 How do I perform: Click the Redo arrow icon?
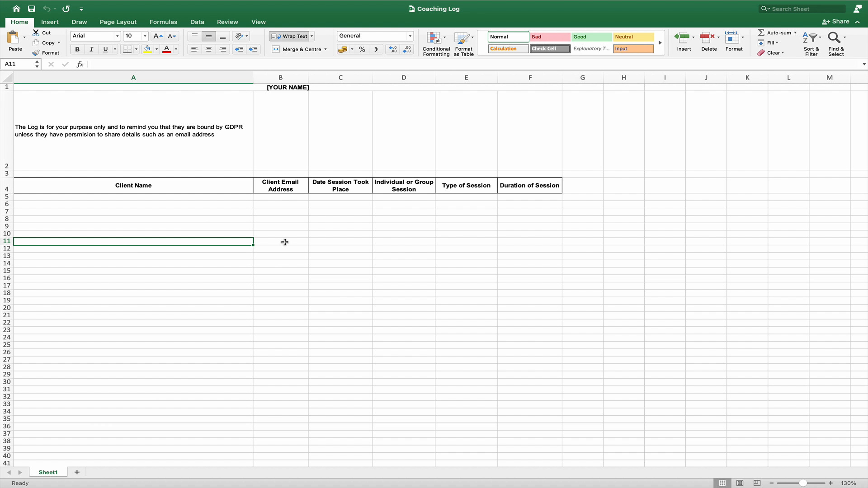[66, 9]
